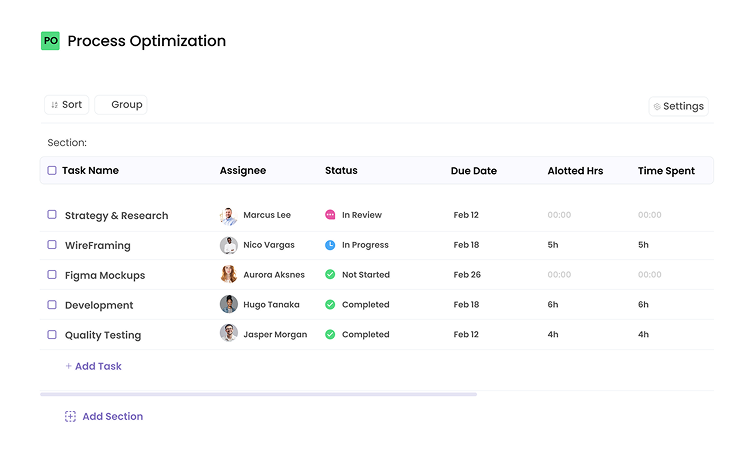Click the Alotted Hrs cell for Strategy & Research

tap(559, 215)
